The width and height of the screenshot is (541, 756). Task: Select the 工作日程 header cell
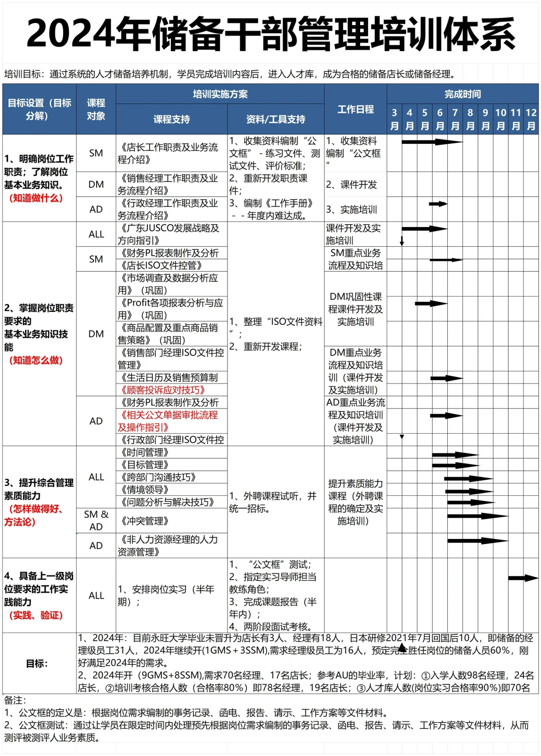pyautogui.click(x=356, y=109)
